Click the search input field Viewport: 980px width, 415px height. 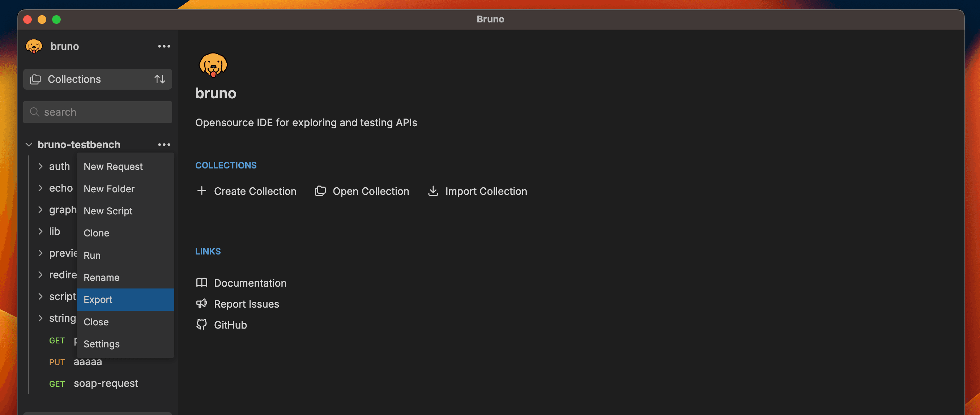click(98, 112)
